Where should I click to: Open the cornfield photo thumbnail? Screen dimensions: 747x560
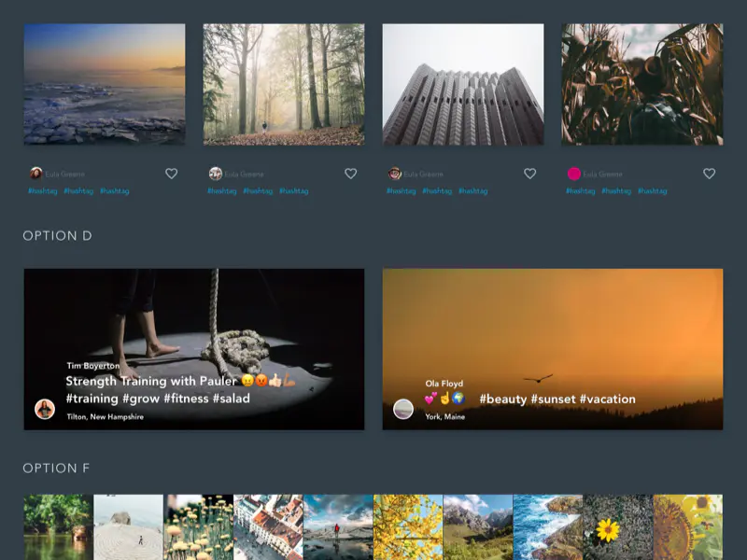(x=641, y=84)
